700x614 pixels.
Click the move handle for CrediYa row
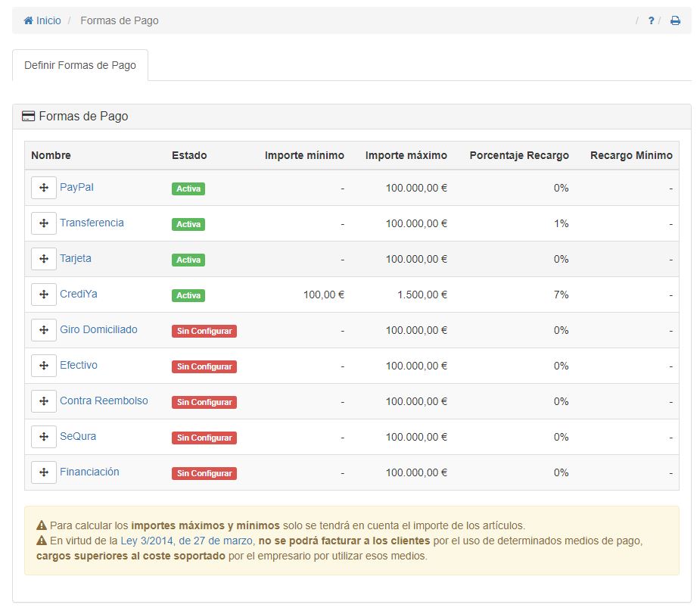(44, 295)
